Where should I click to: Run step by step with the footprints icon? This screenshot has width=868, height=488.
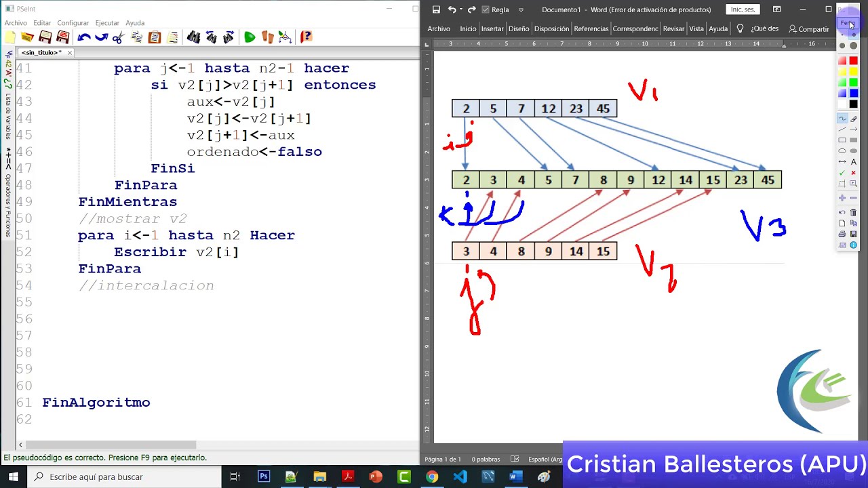[x=268, y=37]
